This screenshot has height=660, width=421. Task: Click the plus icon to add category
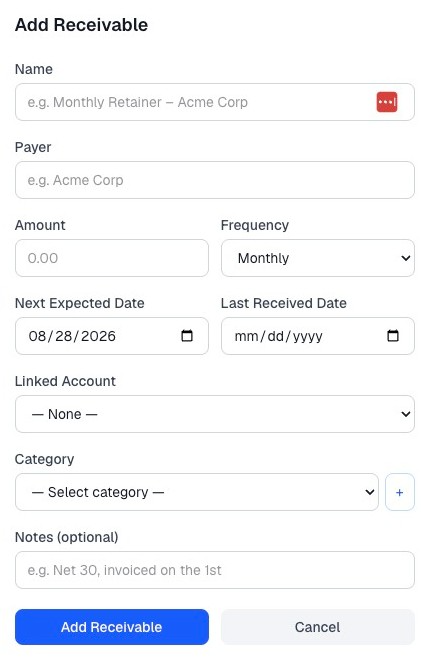(x=400, y=492)
